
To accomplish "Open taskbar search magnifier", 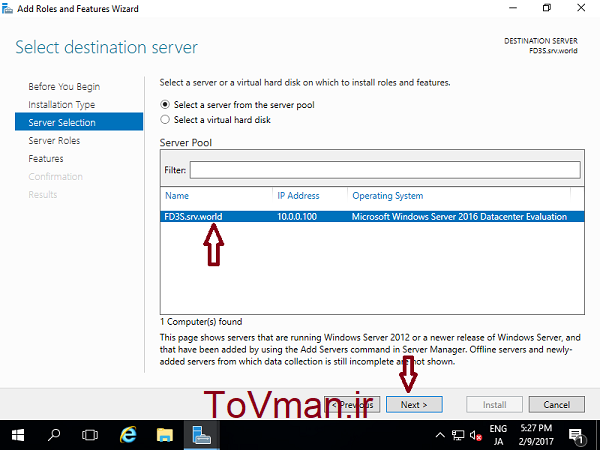I will pyautogui.click(x=54, y=435).
